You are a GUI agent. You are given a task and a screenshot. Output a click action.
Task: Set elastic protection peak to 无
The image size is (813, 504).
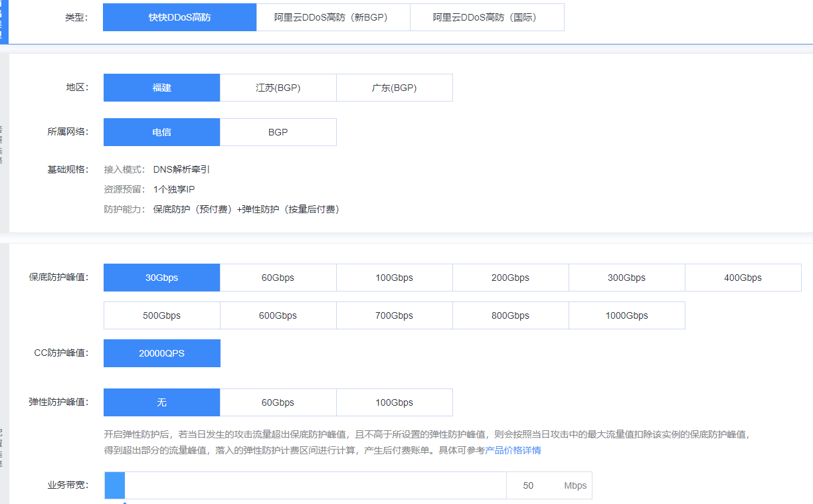[161, 402]
